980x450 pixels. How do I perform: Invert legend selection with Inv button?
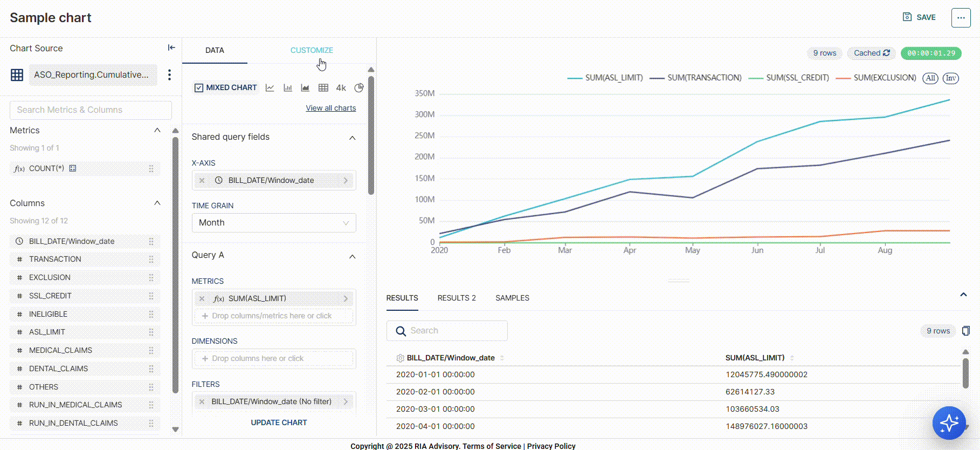click(x=950, y=78)
